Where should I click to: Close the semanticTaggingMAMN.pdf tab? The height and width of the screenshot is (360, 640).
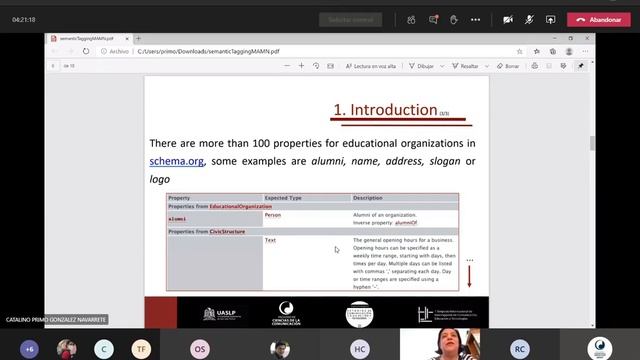point(127,38)
